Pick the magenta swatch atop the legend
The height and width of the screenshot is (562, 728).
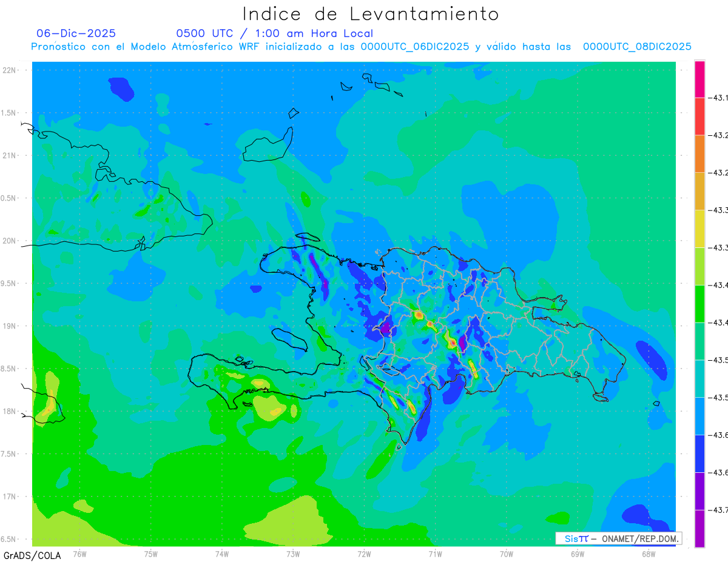[700, 79]
